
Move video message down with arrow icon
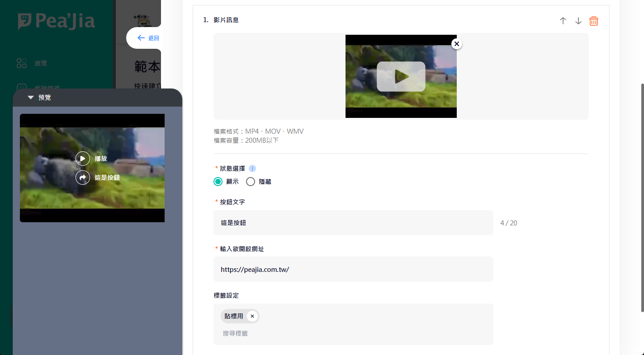pyautogui.click(x=578, y=21)
